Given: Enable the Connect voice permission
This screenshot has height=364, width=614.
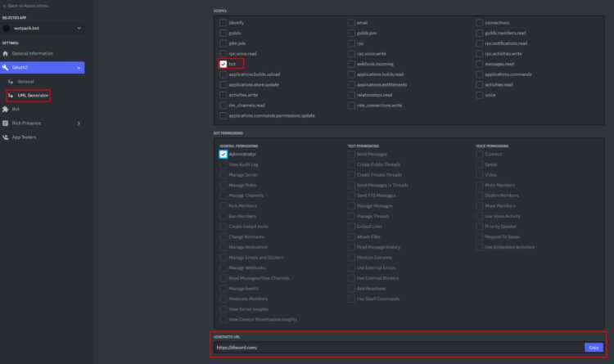Looking at the screenshot, I should click(x=479, y=155).
